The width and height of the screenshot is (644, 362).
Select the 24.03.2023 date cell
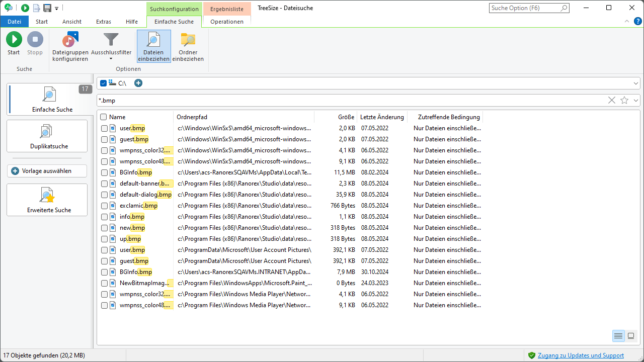[375, 283]
